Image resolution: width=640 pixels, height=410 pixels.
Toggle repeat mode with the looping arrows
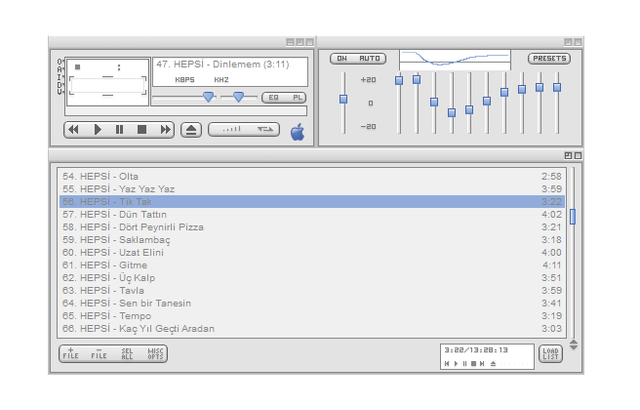pos(264,130)
